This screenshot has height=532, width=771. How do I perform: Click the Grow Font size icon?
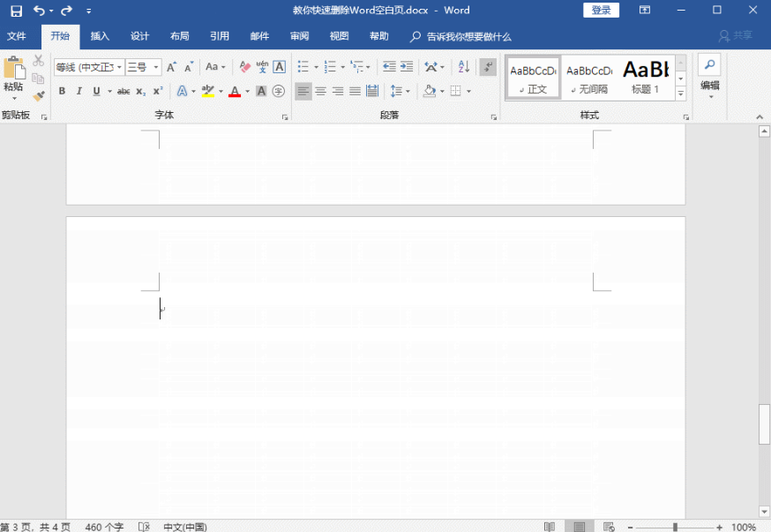point(172,67)
